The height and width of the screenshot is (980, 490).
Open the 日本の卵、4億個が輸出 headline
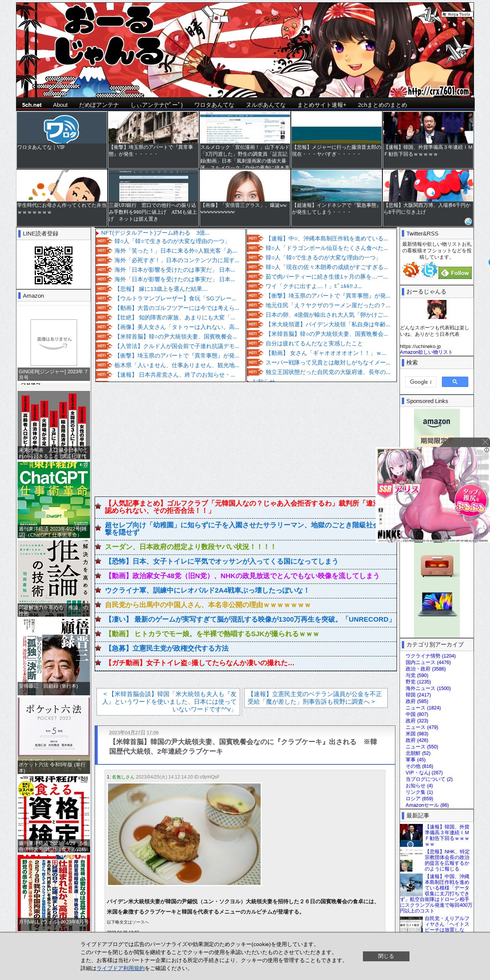327,315
